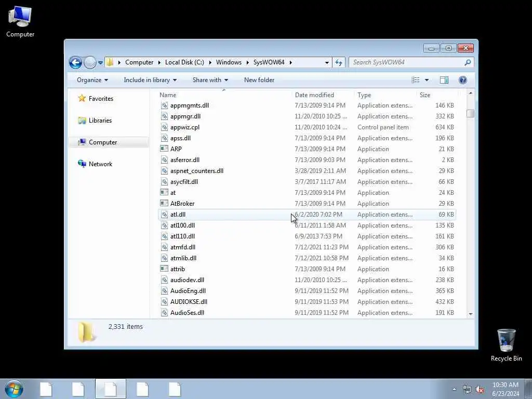Image resolution: width=532 pixels, height=399 pixels.
Task: Expand the arrow after Windows in breadcrumb
Action: pos(248,62)
